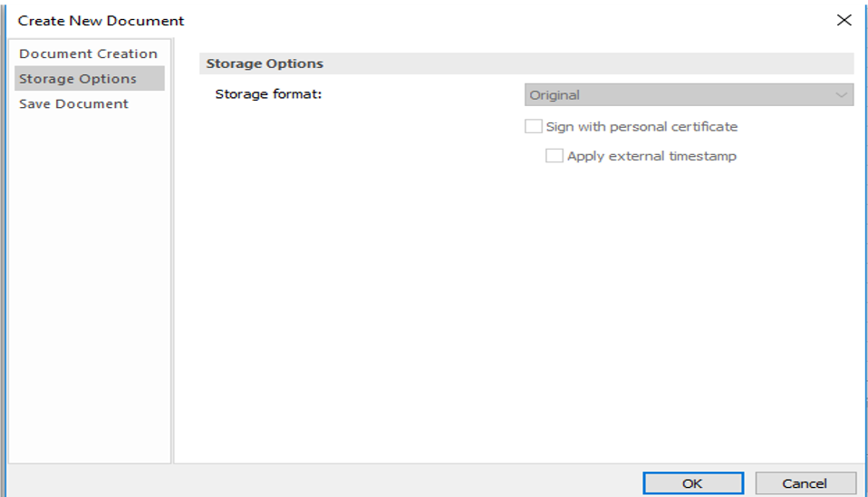Open the Storage format dropdown showing Original
This screenshot has width=868, height=497.
tap(689, 94)
